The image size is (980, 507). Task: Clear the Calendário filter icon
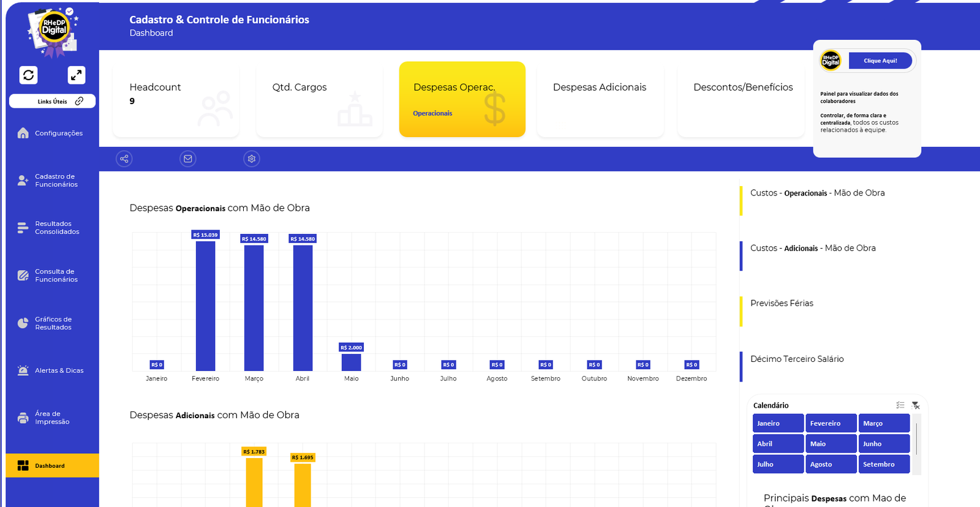916,405
